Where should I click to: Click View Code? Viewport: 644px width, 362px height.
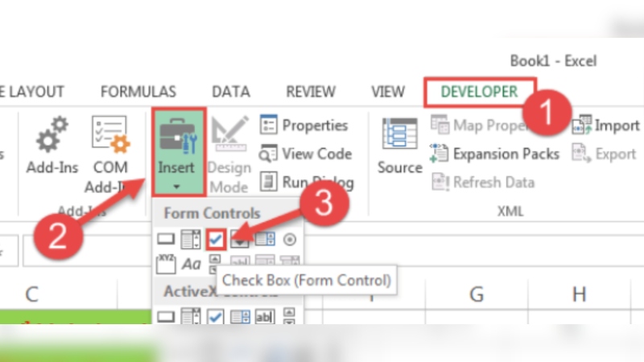306,154
